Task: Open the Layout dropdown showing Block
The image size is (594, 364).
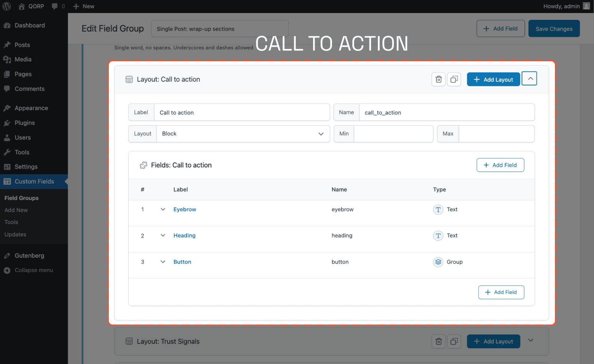Action: (244, 134)
